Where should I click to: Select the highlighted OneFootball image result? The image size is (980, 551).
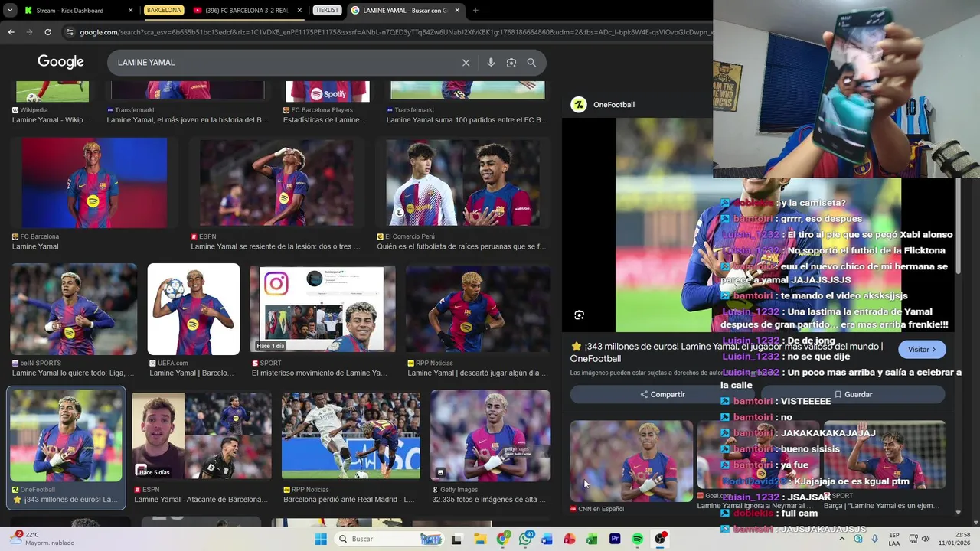click(x=66, y=435)
